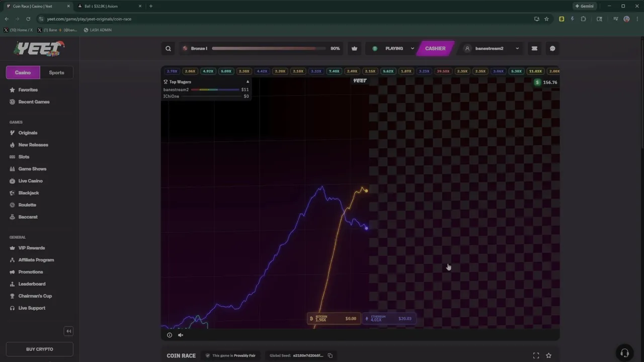This screenshot has width=644, height=362.
Task: Select the 5.62X history multiplier
Action: (x=388, y=71)
